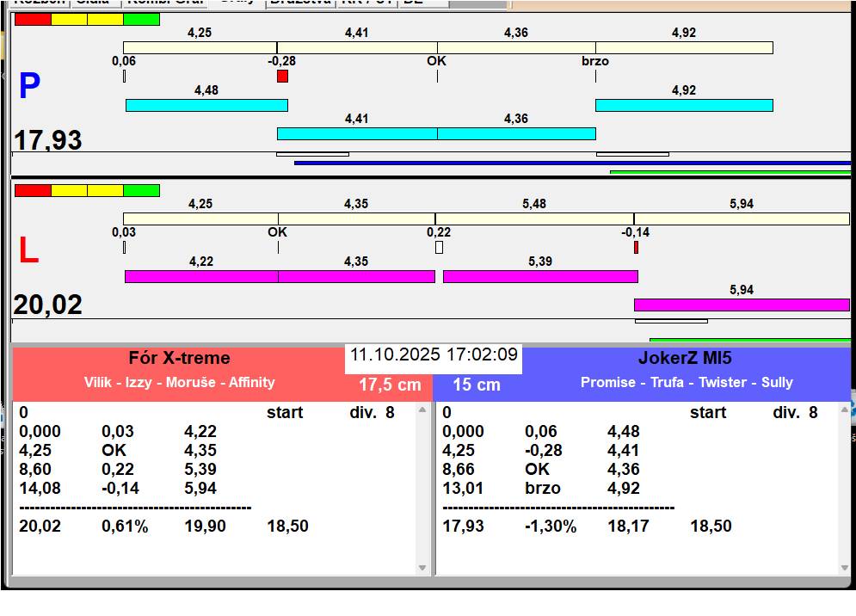Select the red -0,14 fault marker in lane L
The width and height of the screenshot is (856, 616).
pyautogui.click(x=636, y=248)
